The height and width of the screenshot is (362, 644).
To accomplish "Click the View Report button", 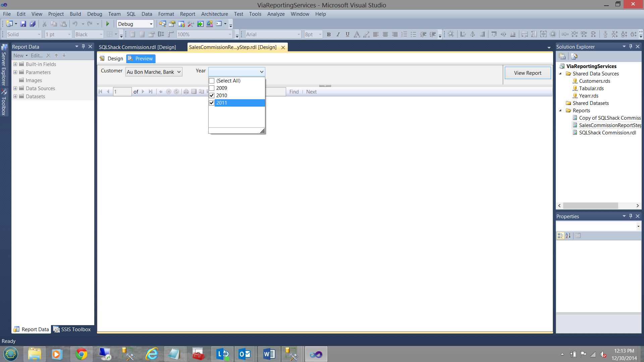I will pos(527,73).
